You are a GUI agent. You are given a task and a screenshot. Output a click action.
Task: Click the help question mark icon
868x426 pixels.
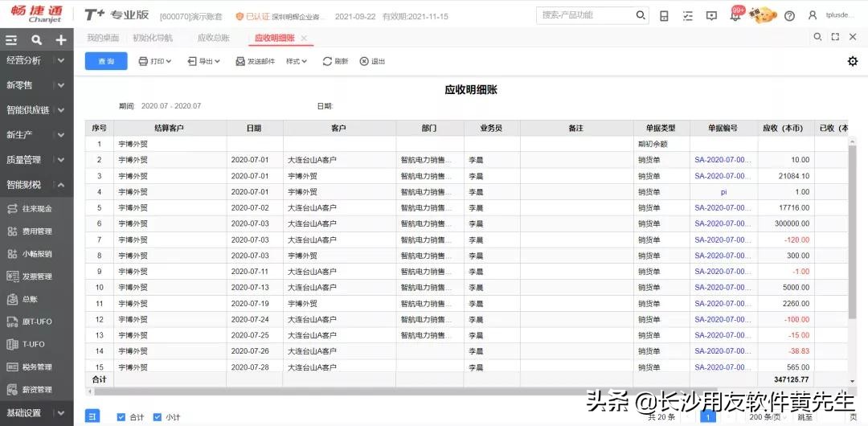tap(789, 16)
